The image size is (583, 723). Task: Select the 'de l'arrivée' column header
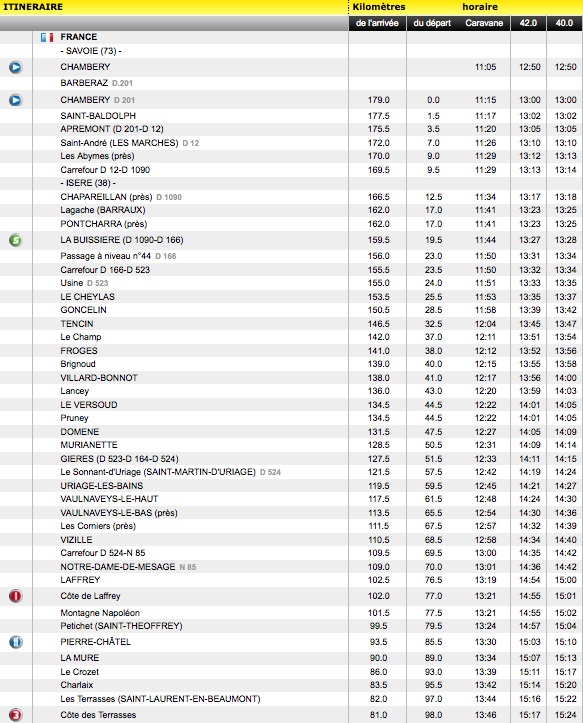[x=377, y=23]
